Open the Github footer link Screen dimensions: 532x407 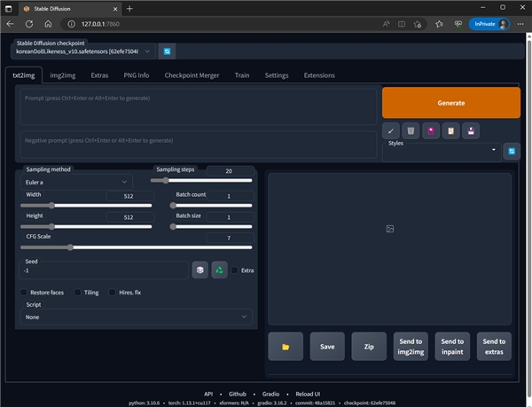237,394
